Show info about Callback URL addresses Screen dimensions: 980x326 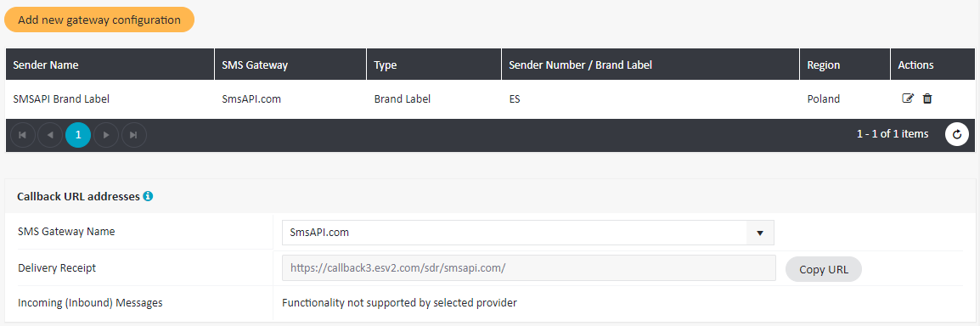pyautogui.click(x=148, y=196)
